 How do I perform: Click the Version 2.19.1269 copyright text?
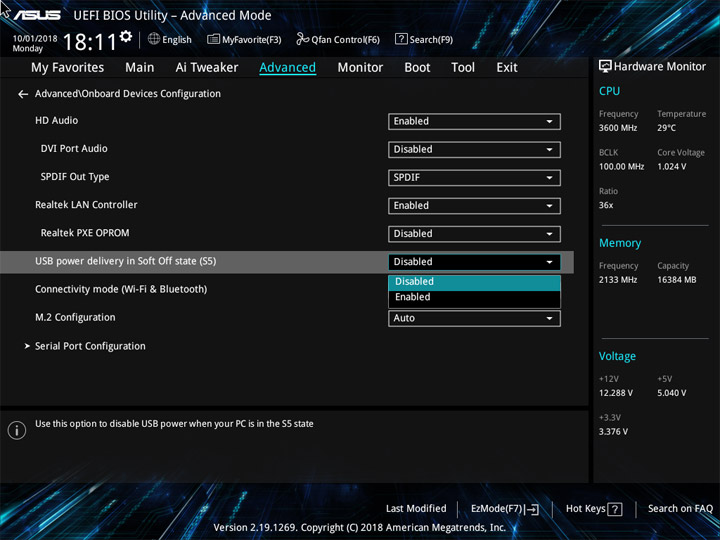pos(360,528)
